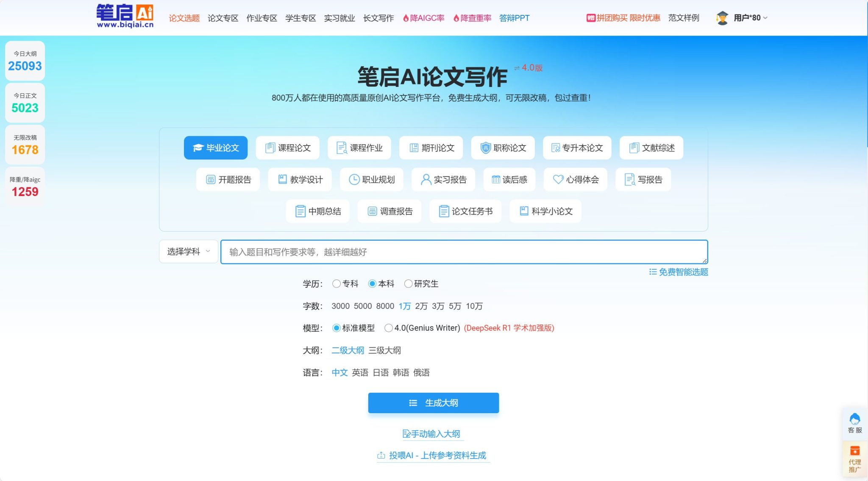Choose the 课程论文 document type
This screenshot has width=868, height=481.
287,148
